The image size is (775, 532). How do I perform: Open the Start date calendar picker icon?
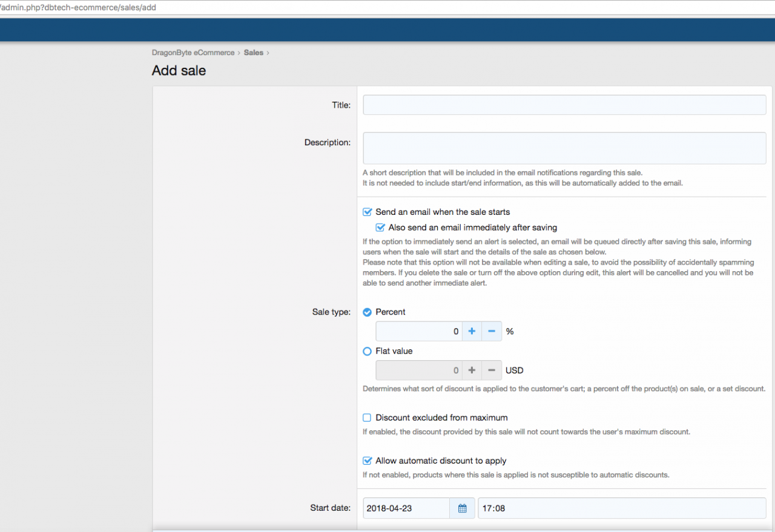[x=462, y=508]
